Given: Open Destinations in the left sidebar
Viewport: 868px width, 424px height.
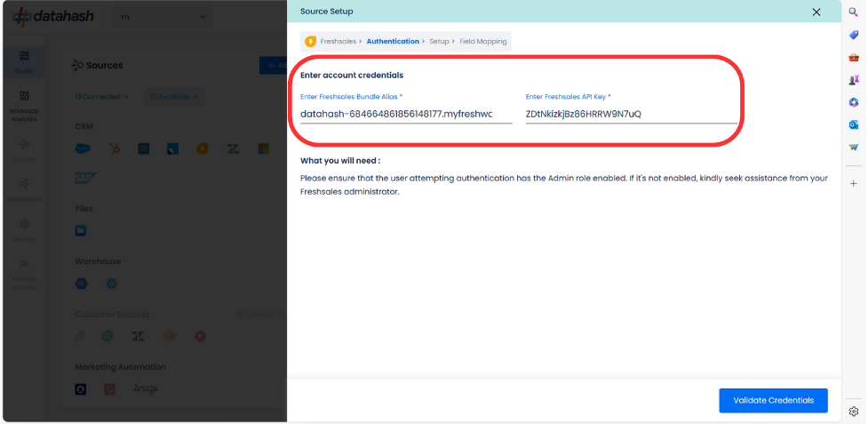Looking at the screenshot, I should (24, 190).
